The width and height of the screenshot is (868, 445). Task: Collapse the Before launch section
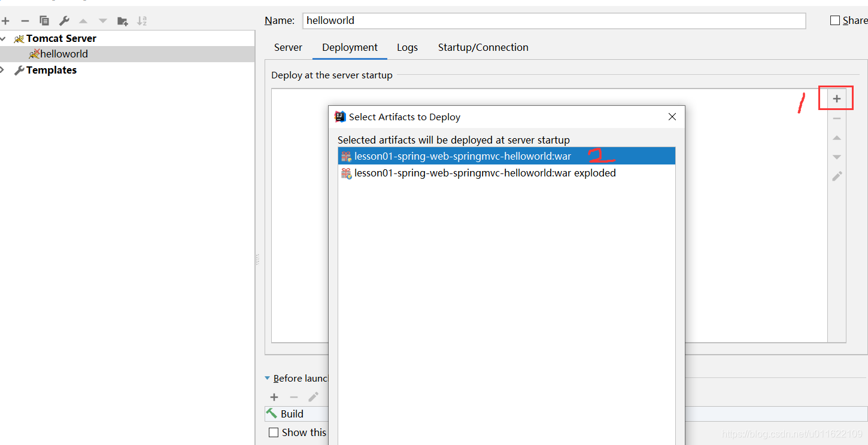(x=267, y=378)
